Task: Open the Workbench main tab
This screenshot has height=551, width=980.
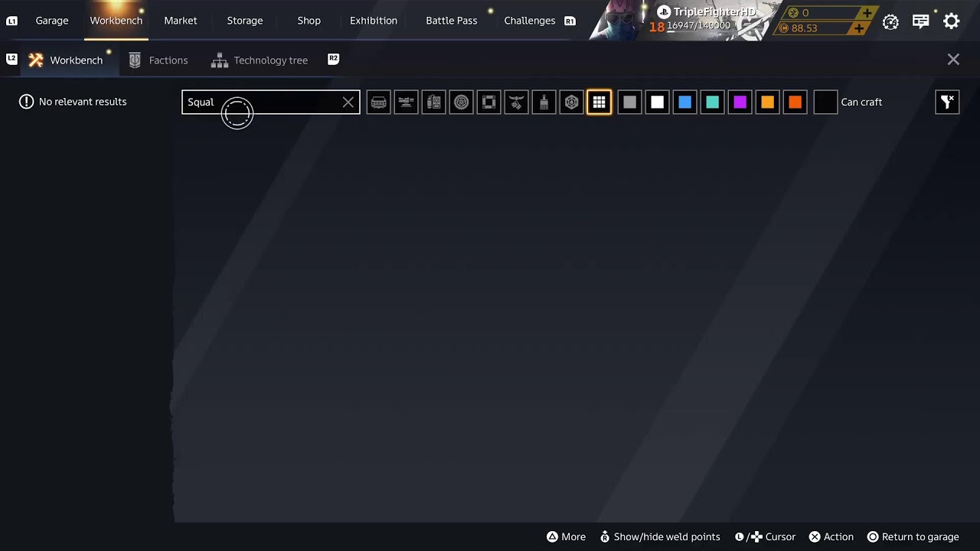Action: click(x=116, y=21)
